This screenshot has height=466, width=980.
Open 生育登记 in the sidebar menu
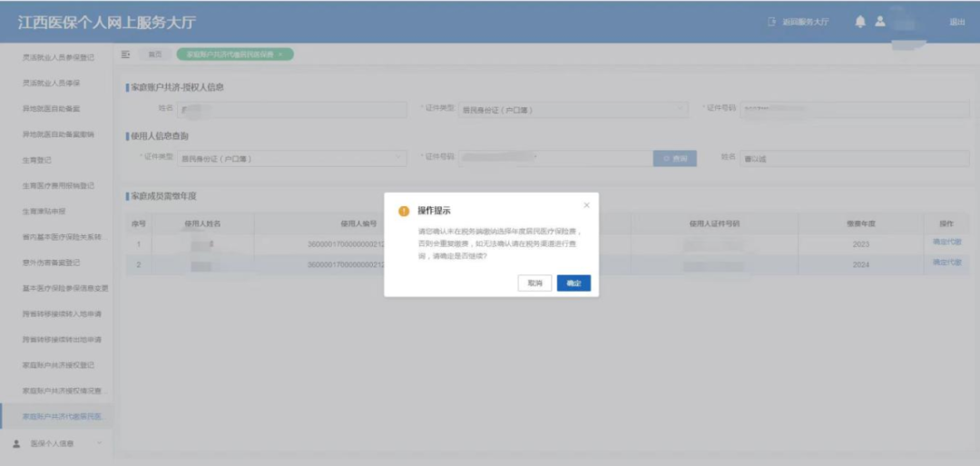(37, 160)
